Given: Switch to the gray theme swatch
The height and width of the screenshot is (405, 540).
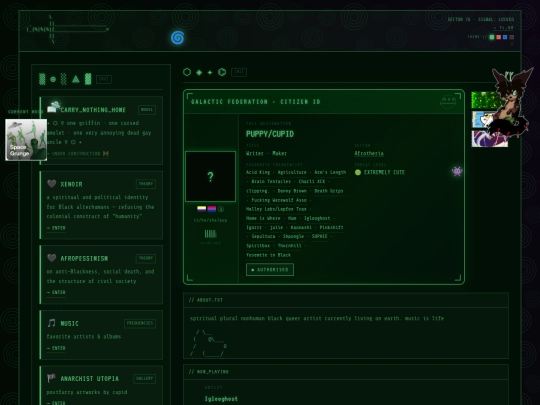Looking at the screenshot, I should (511, 37).
